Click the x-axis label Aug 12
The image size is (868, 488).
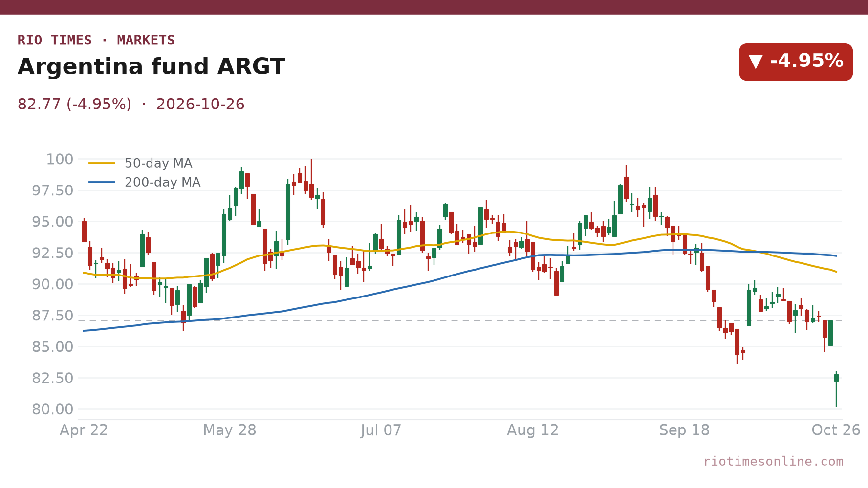[533, 430]
